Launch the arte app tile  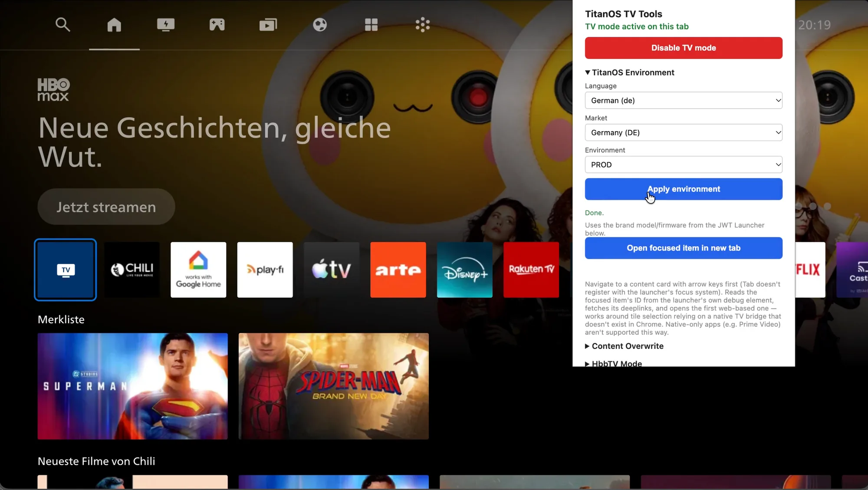(x=398, y=270)
